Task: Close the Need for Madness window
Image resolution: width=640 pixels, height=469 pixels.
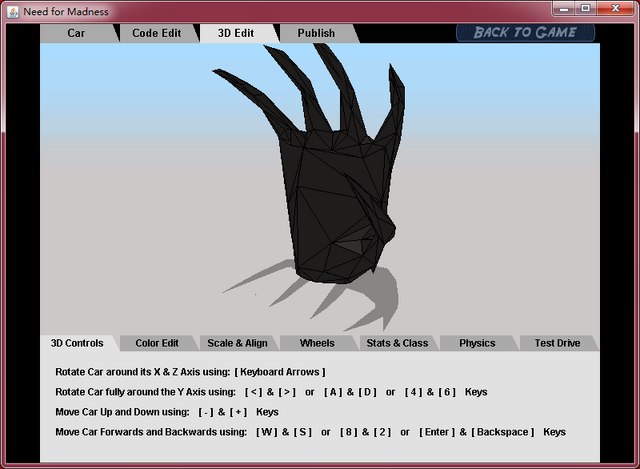Action: [x=616, y=9]
